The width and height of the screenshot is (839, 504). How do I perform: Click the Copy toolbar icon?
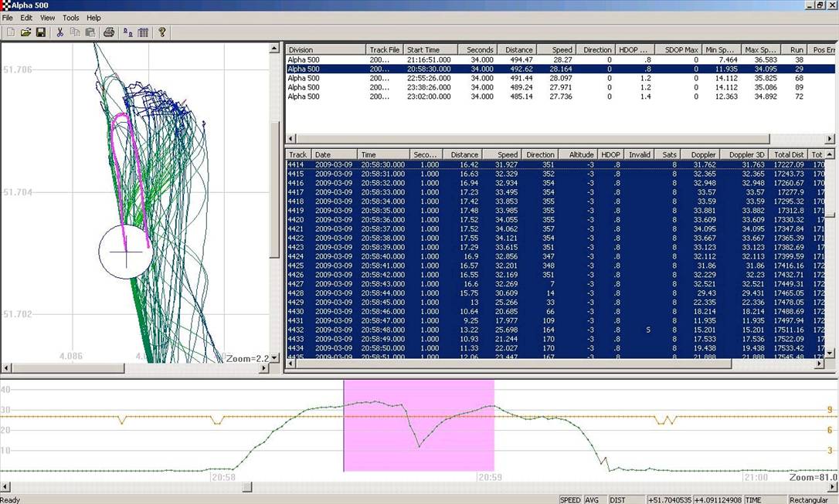point(75,32)
